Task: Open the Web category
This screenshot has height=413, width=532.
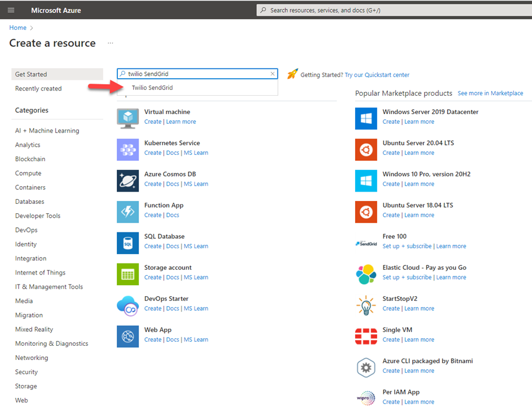Action: 22,401
